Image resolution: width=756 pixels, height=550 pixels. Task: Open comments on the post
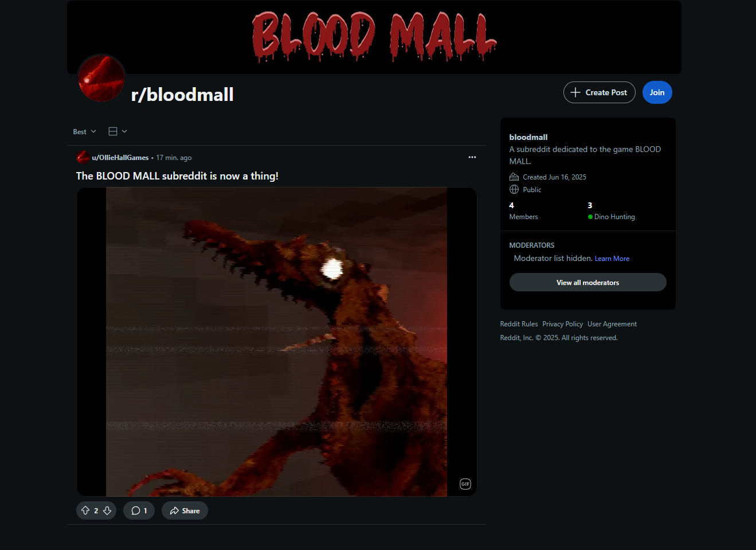pos(139,510)
